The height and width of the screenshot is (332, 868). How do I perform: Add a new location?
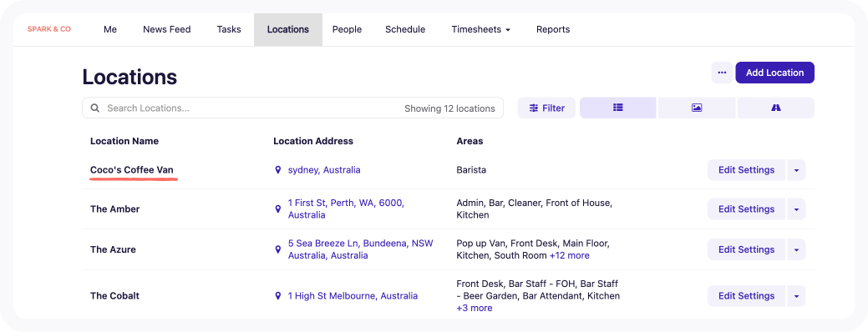pyautogui.click(x=774, y=73)
